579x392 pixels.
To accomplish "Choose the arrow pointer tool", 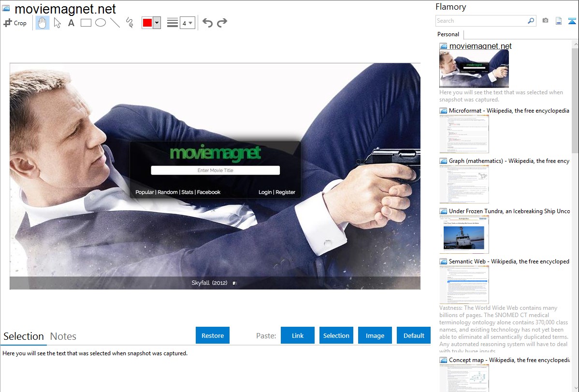I will [x=57, y=23].
